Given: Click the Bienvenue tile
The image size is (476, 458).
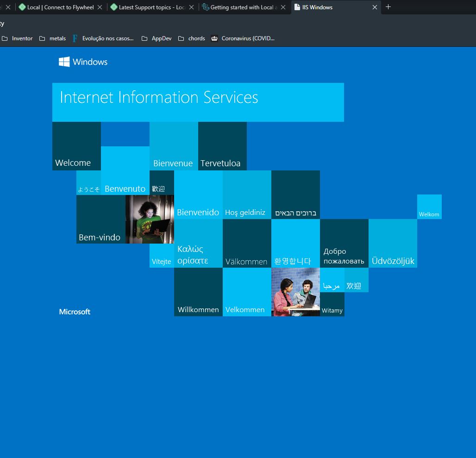Looking at the screenshot, I should click(x=174, y=146).
